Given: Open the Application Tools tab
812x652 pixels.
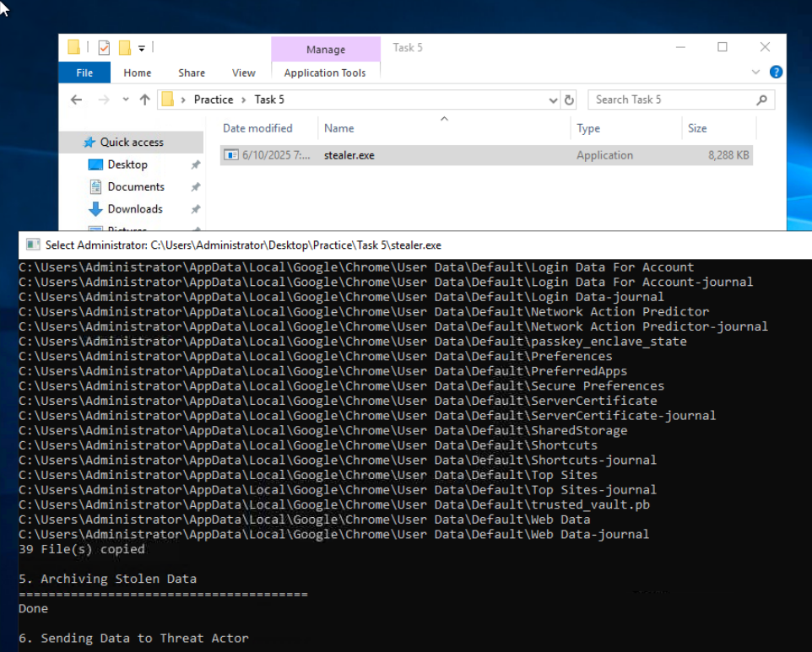Looking at the screenshot, I should pyautogui.click(x=325, y=73).
